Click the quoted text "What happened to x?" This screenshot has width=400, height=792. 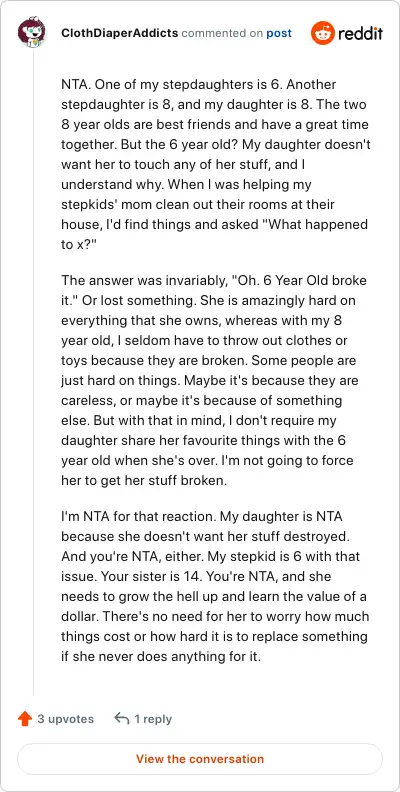(x=214, y=234)
